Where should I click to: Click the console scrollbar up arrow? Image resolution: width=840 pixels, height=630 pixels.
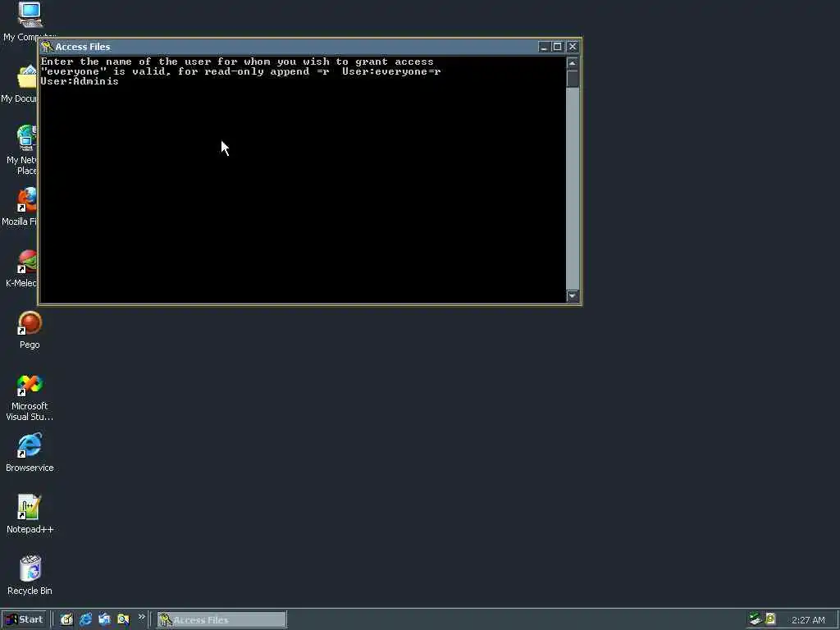point(572,63)
